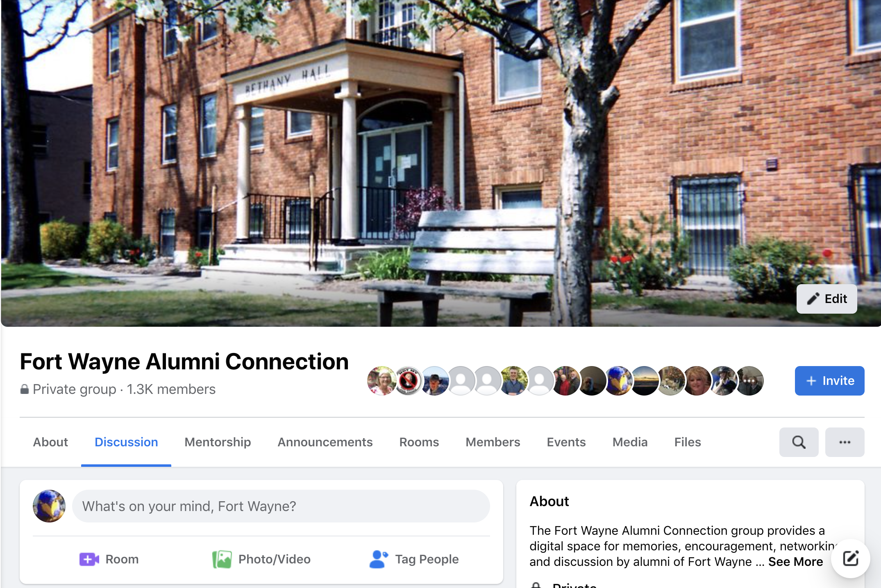Click the blonde woman member avatar

point(696,381)
